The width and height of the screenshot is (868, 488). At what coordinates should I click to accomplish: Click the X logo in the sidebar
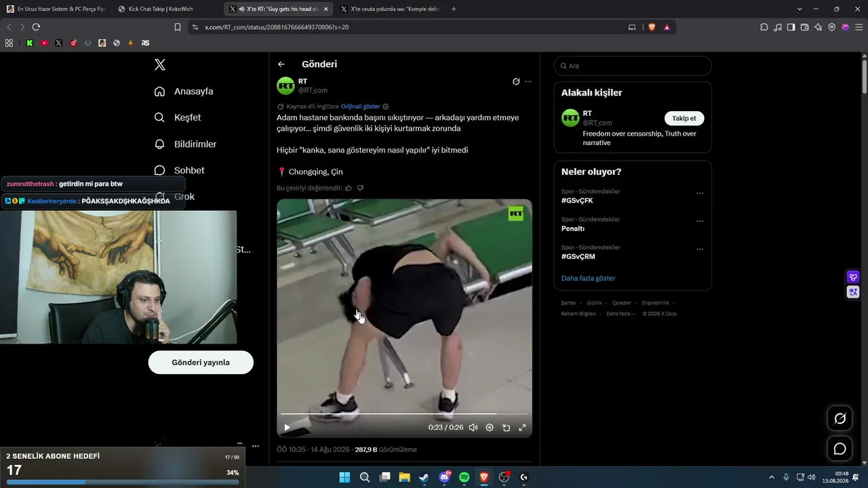160,64
